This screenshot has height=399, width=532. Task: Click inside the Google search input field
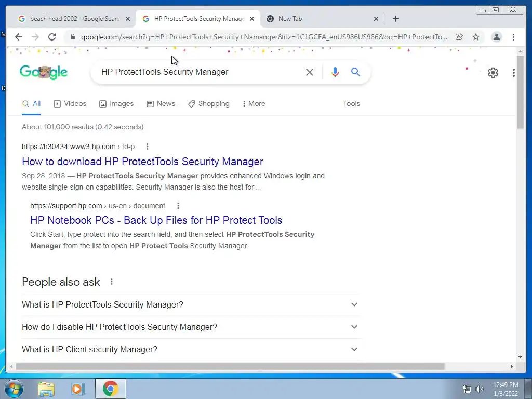(x=200, y=72)
